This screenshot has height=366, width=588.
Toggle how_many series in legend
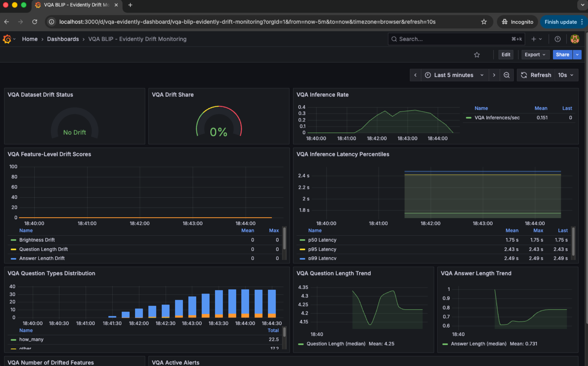31,339
